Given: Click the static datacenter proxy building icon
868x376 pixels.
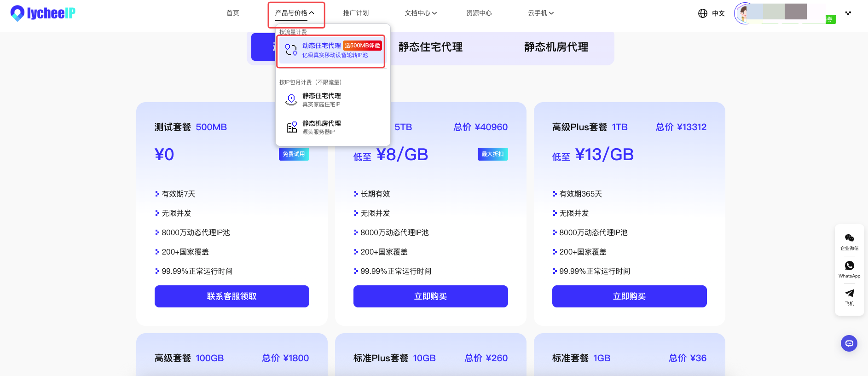Looking at the screenshot, I should coord(291,127).
